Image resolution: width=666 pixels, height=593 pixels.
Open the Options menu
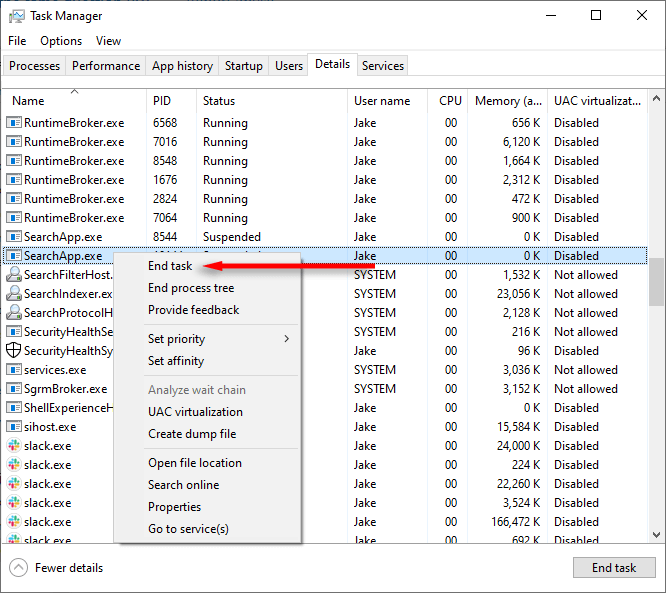tap(61, 41)
